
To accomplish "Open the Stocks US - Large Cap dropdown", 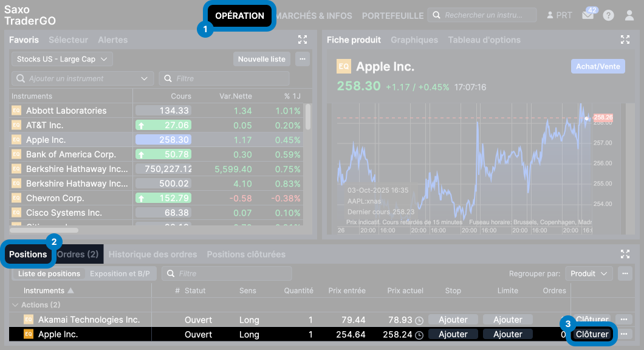I will pos(62,59).
